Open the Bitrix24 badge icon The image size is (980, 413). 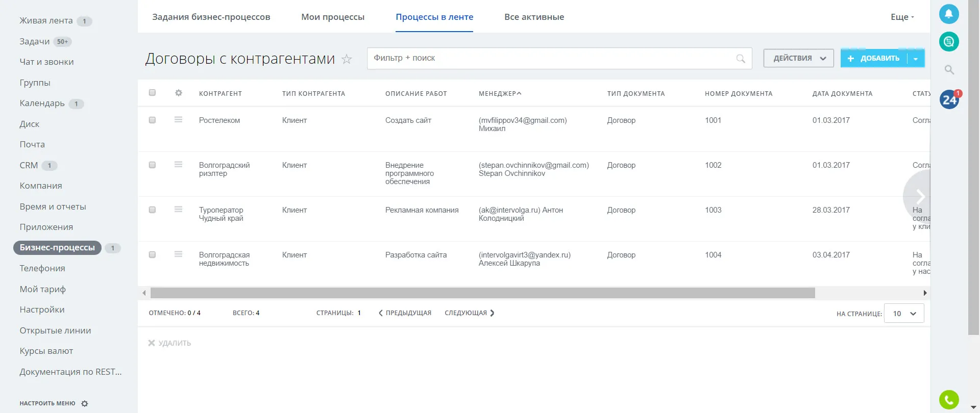(950, 99)
